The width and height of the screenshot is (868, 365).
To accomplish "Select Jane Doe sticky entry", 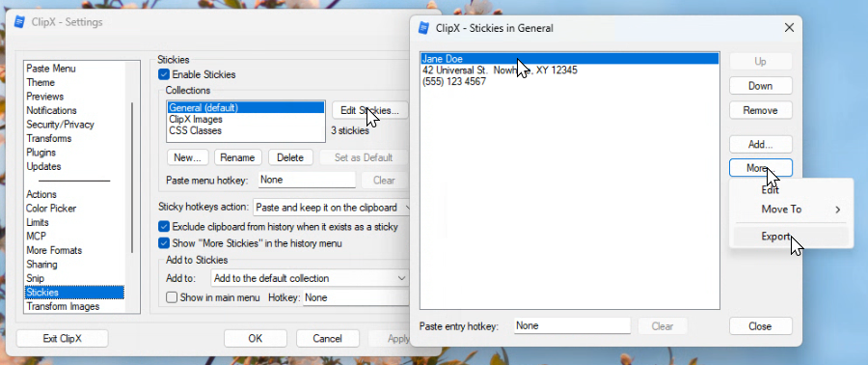I will (570, 59).
